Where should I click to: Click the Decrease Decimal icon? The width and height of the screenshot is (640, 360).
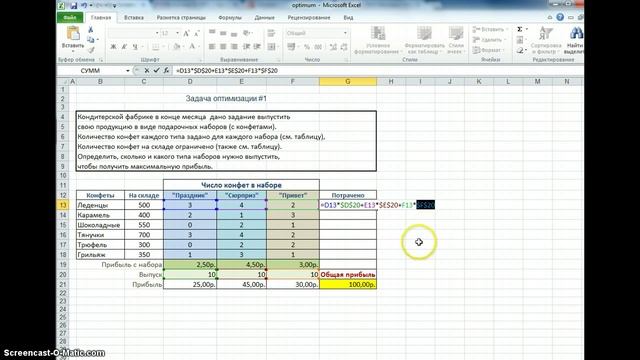[x=344, y=47]
